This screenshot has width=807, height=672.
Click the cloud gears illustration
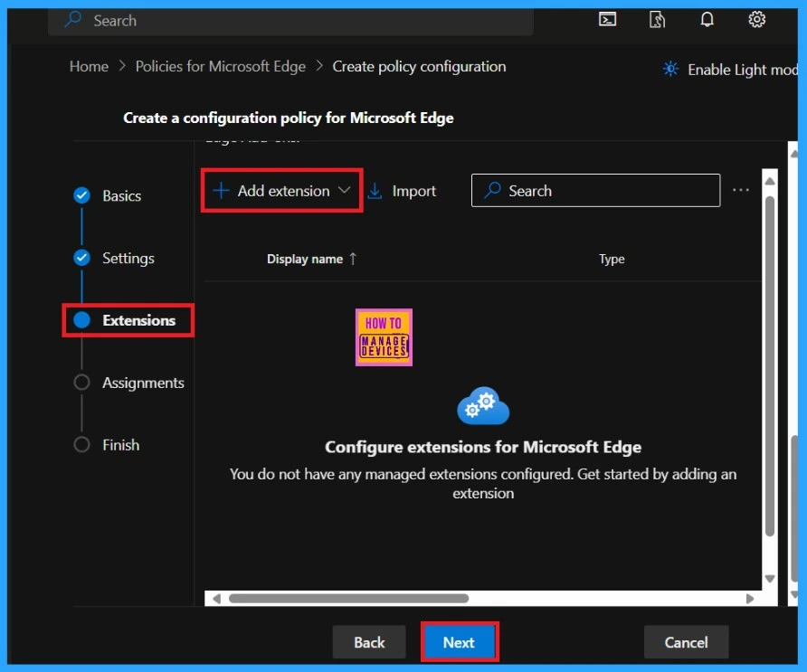[x=483, y=406]
